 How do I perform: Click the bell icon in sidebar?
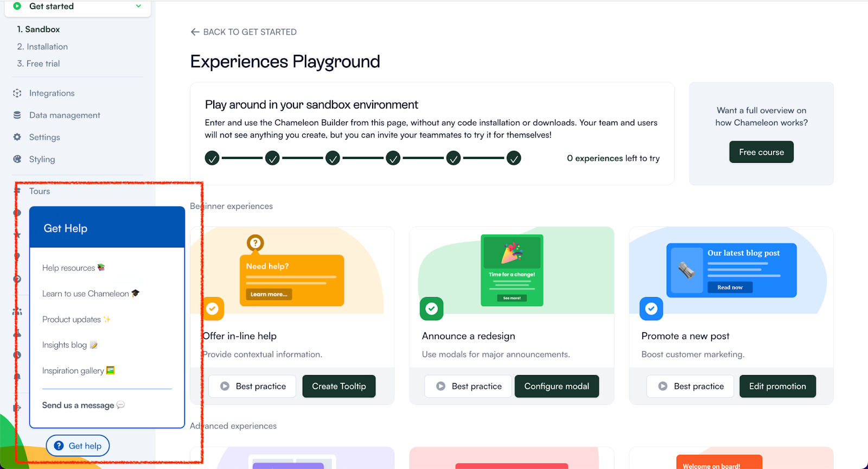pyautogui.click(x=17, y=376)
